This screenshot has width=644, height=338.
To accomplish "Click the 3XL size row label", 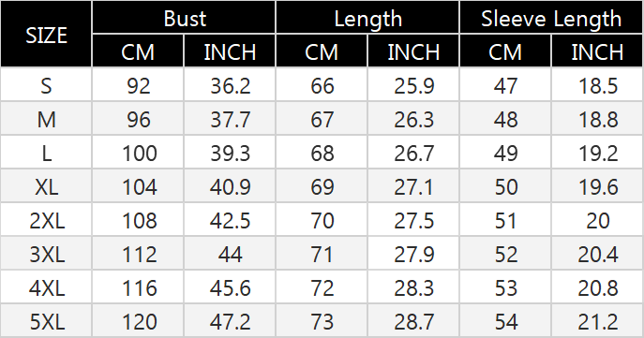I will click(46, 254).
